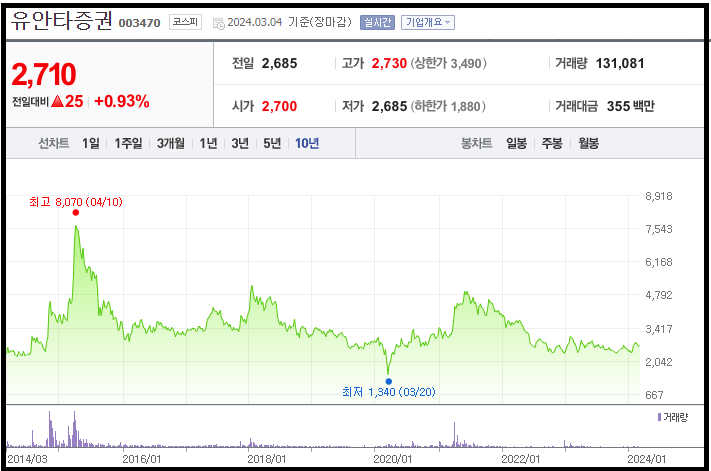The width and height of the screenshot is (711, 471).
Task: Click the 2024.03.04 기준(장마감) date text
Action: click(x=289, y=22)
